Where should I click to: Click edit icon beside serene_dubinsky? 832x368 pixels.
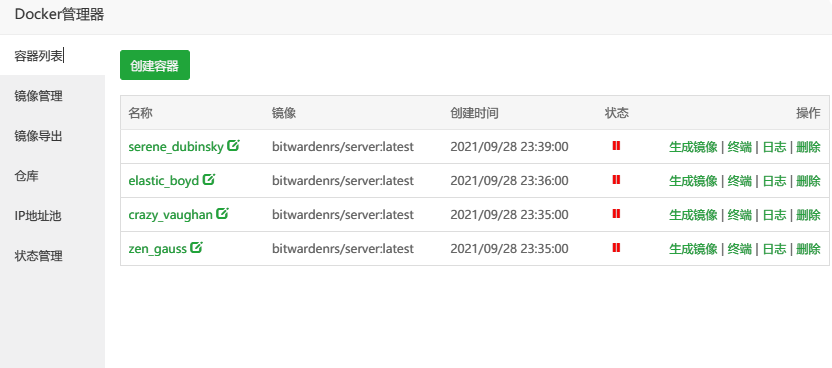(233, 145)
